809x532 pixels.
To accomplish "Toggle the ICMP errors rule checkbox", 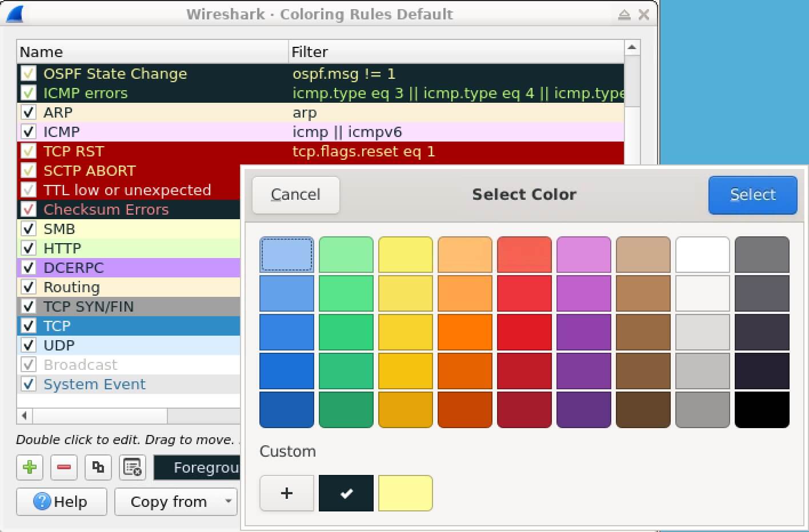I will [x=29, y=93].
